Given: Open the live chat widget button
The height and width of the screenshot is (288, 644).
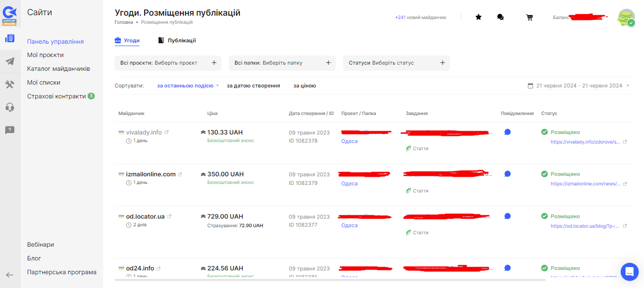Looking at the screenshot, I should [x=629, y=272].
